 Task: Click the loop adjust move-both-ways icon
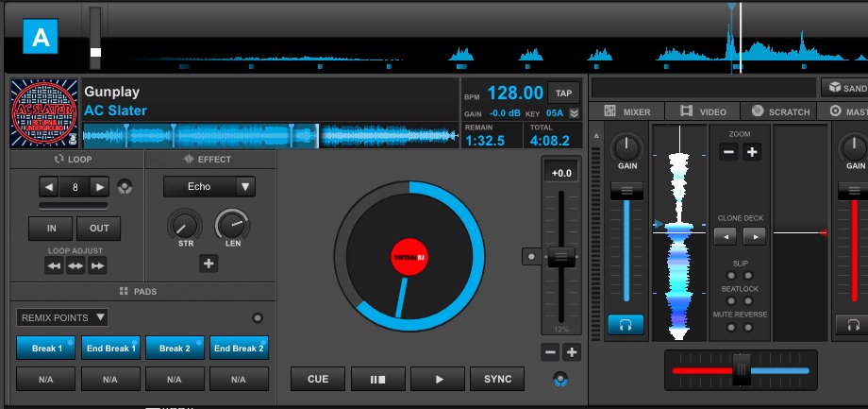coord(75,266)
